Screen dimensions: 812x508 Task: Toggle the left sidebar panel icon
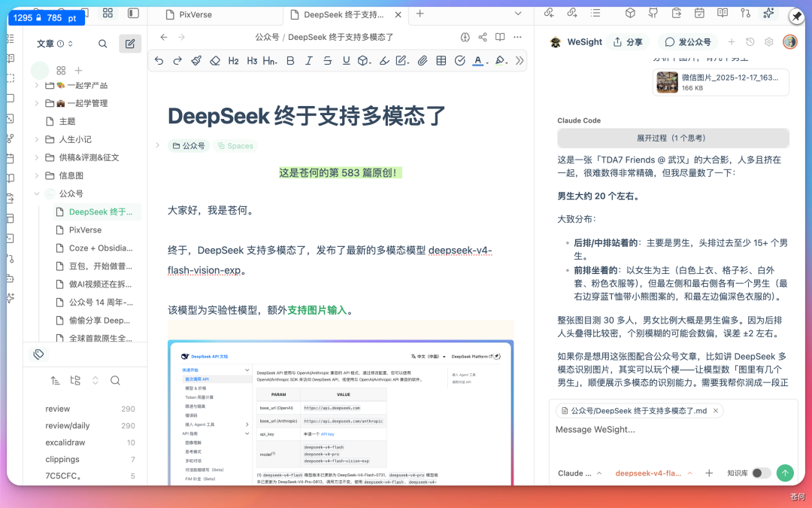click(134, 13)
